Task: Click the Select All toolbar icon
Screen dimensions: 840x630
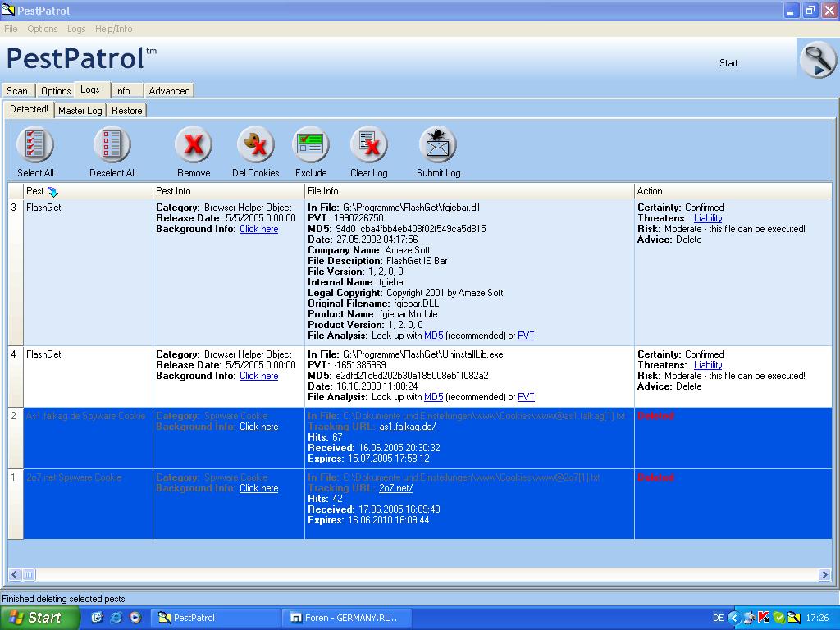Action: (x=34, y=144)
